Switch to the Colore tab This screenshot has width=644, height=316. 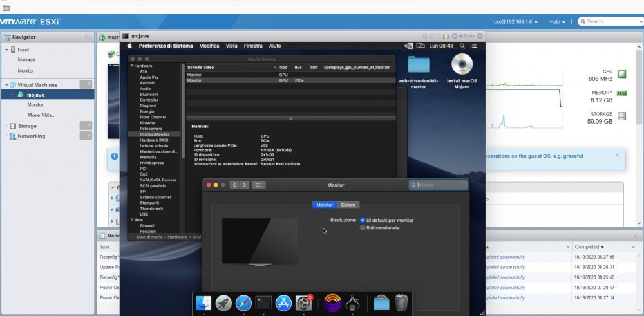348,205
